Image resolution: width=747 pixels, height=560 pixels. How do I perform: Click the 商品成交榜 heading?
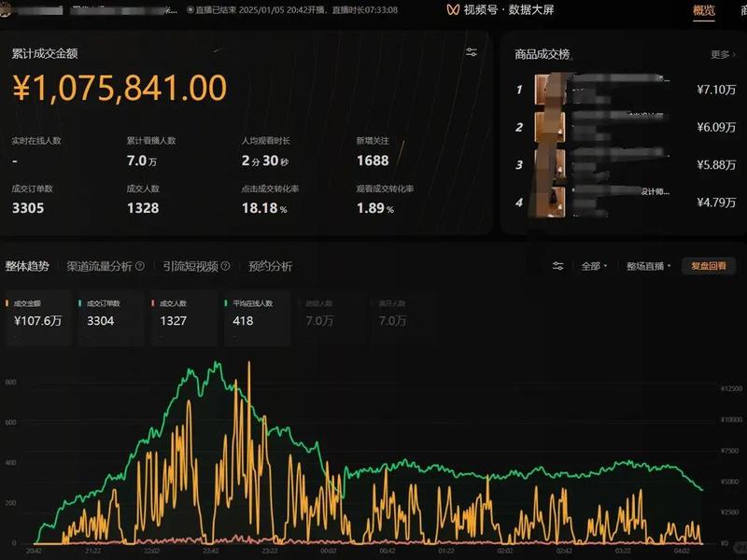tap(543, 54)
